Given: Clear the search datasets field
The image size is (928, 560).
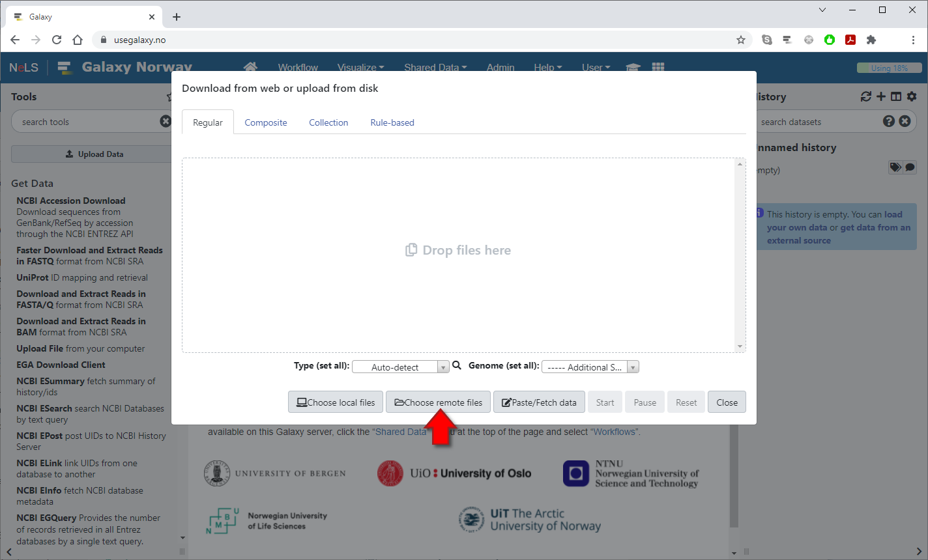Looking at the screenshot, I should 905,121.
